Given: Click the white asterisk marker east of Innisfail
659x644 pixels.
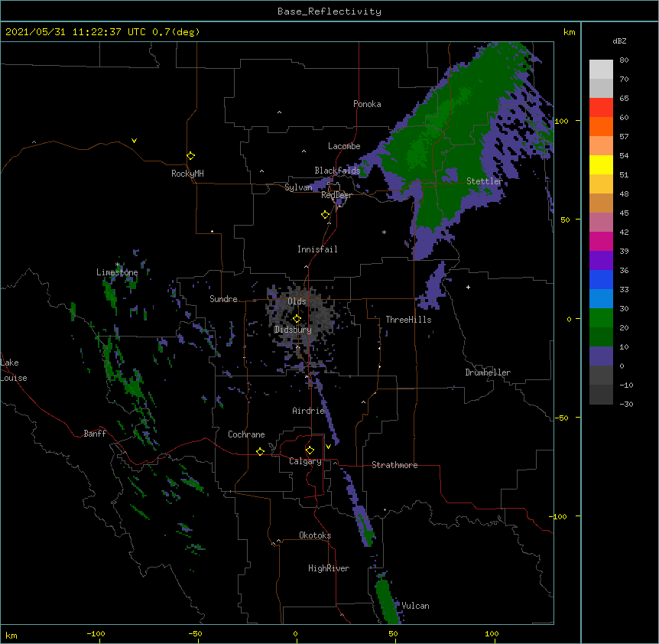Looking at the screenshot, I should (384, 232).
